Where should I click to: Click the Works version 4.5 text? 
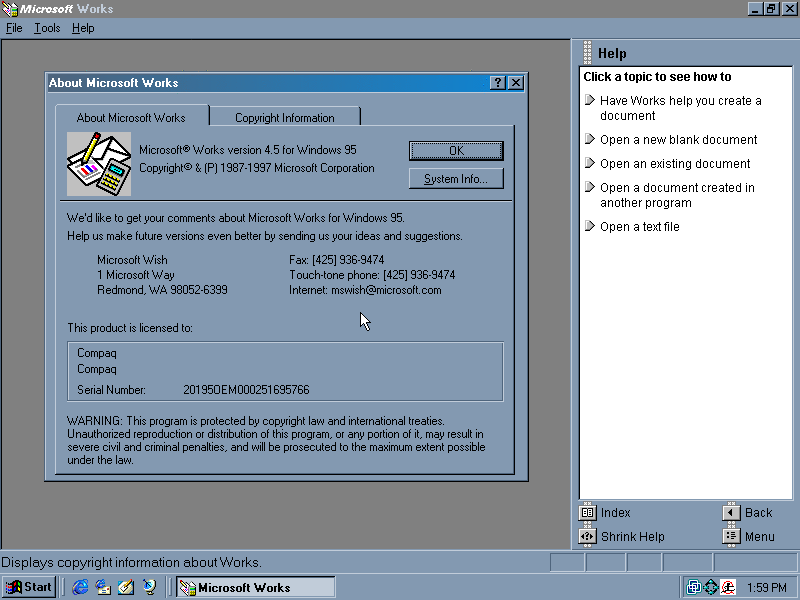(x=248, y=149)
